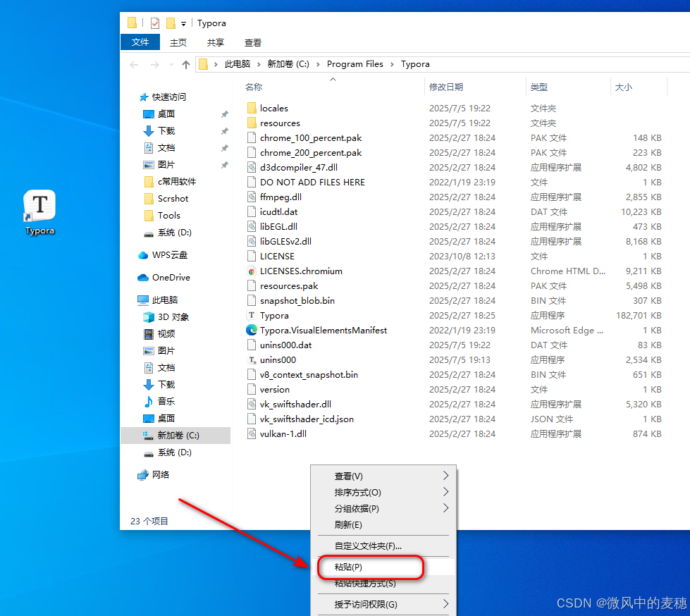Select vulkan-1.dll file
690x616 pixels.
277,434
